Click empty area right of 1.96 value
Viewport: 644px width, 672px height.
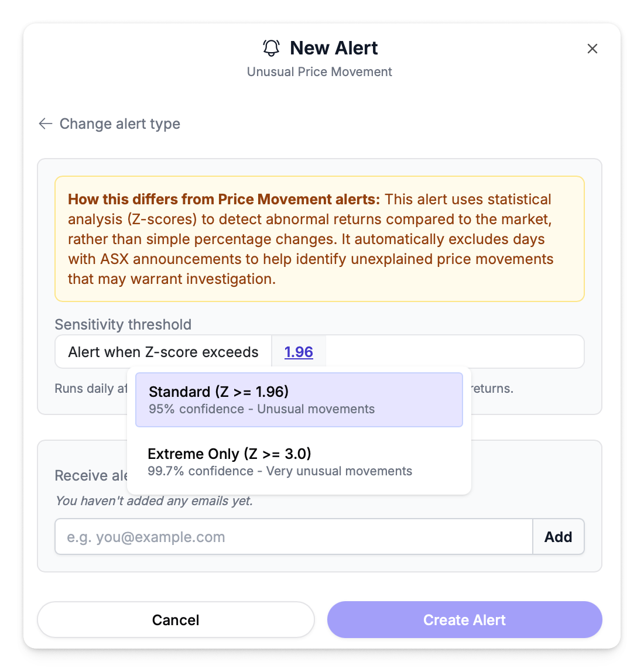[x=454, y=352]
